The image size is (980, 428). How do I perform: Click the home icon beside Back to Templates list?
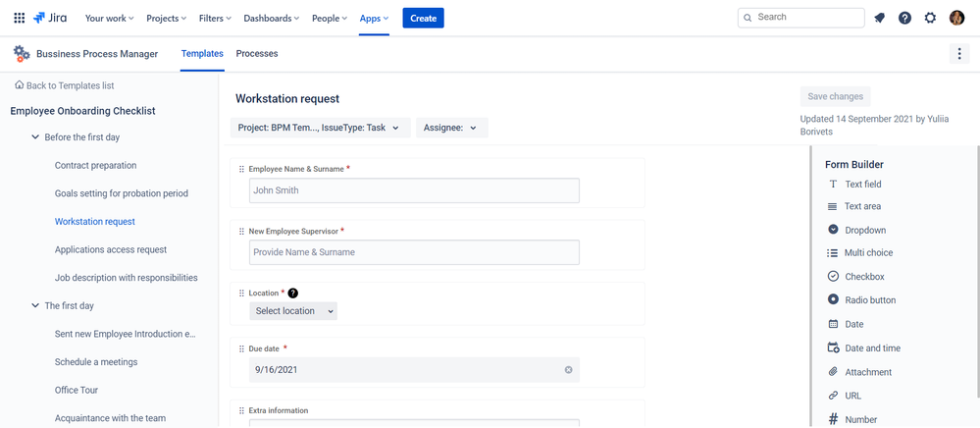20,85
